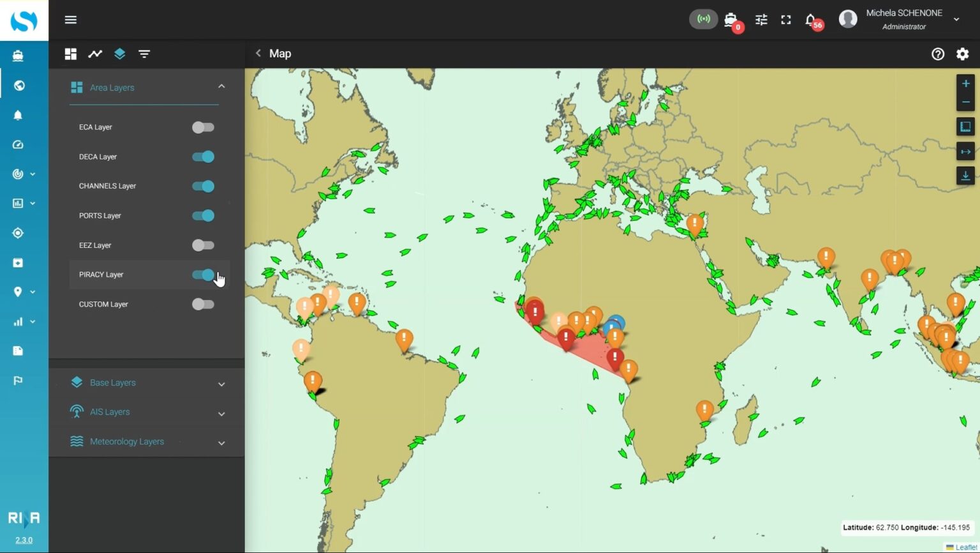Open the hamburger menu in top bar
Viewport: 980px width, 553px height.
coord(71,20)
